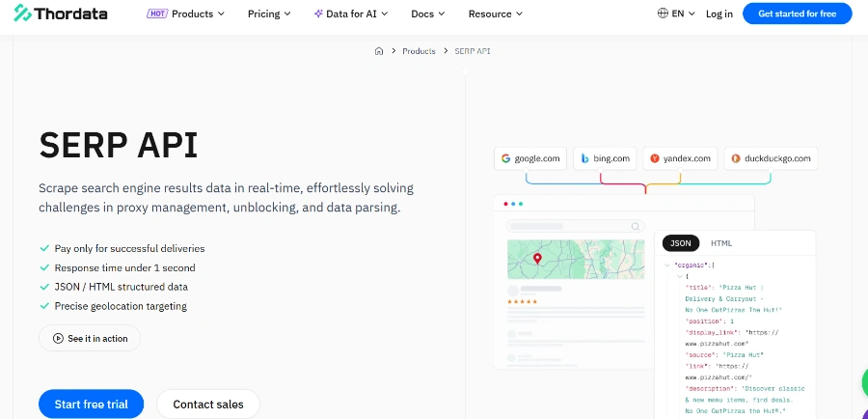Click checkmark beside JSON / HTML structured data
Image resolution: width=868 pixels, height=419 pixels.
pos(44,287)
